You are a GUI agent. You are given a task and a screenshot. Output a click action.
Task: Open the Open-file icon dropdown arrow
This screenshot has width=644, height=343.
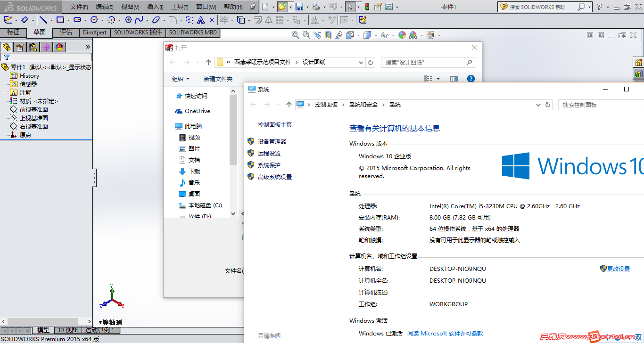[x=290, y=7]
